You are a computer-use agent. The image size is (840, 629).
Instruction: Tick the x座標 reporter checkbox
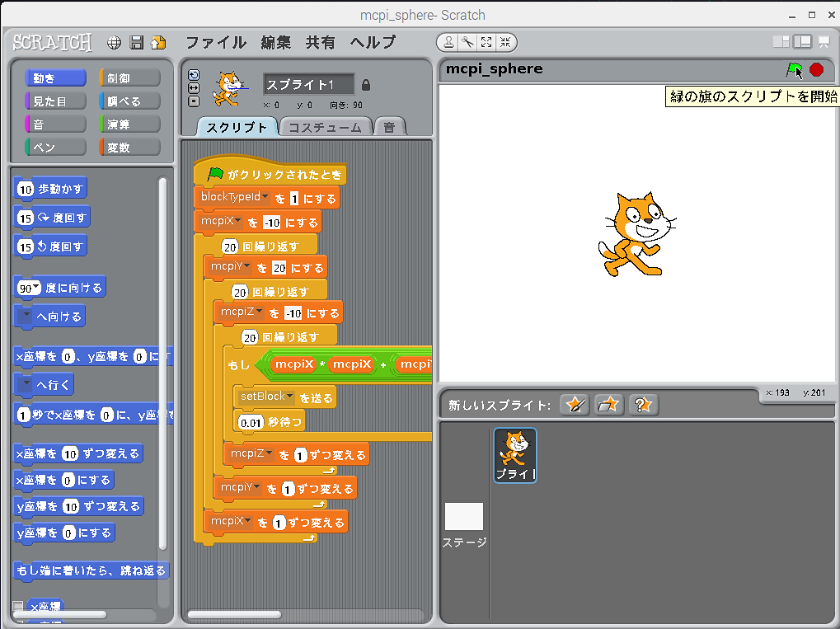(x=17, y=606)
